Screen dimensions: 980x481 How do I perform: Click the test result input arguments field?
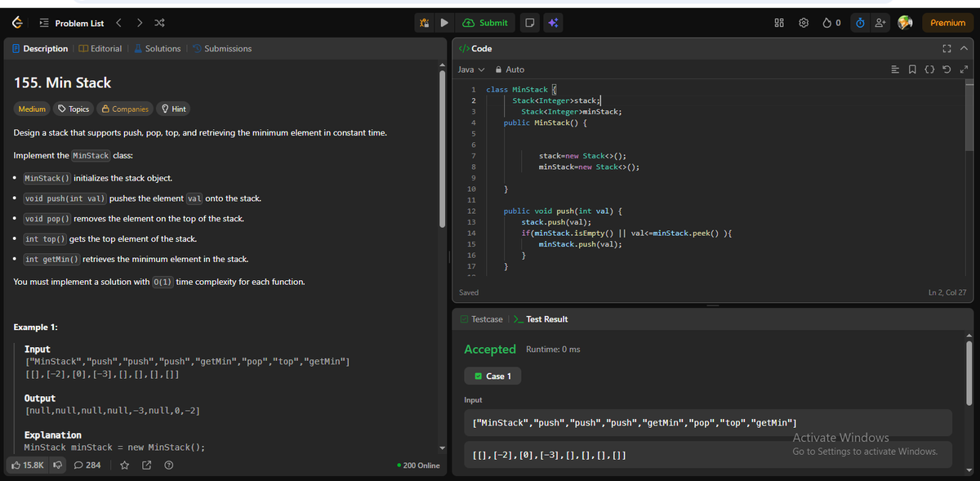tap(709, 454)
